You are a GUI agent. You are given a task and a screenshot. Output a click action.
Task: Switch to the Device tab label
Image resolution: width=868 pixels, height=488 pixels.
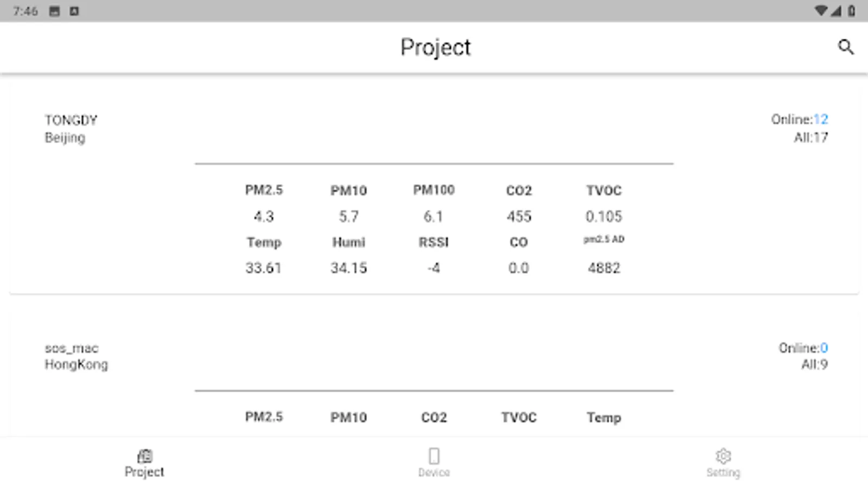pos(433,473)
